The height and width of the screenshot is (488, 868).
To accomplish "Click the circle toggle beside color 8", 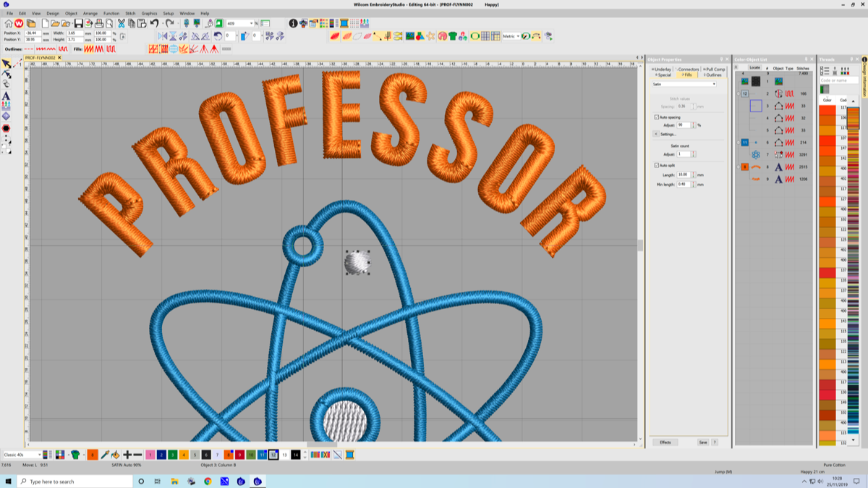I will (x=738, y=167).
